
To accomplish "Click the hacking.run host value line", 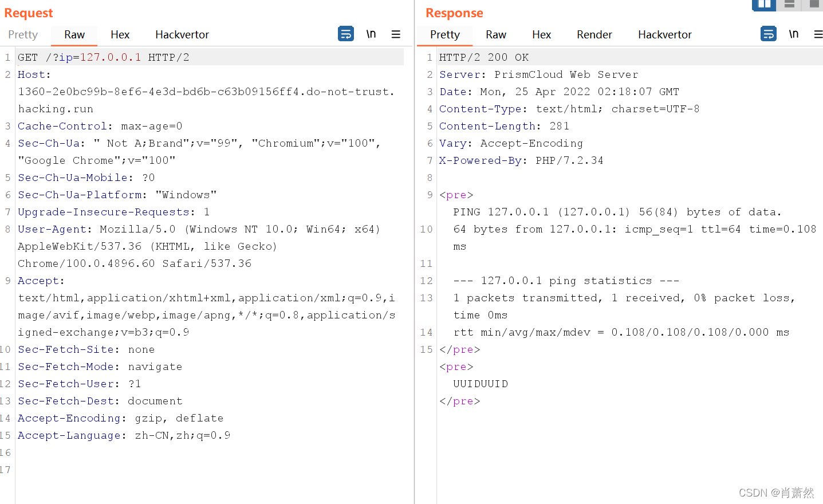I will point(56,109).
